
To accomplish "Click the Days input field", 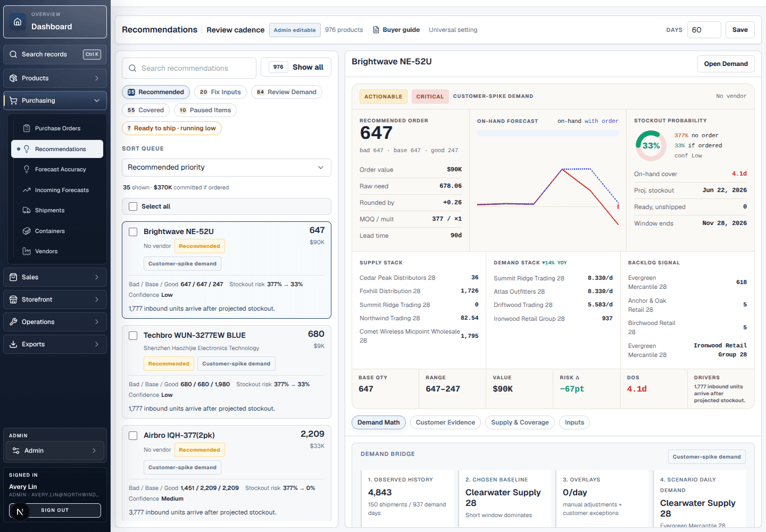I will [704, 30].
